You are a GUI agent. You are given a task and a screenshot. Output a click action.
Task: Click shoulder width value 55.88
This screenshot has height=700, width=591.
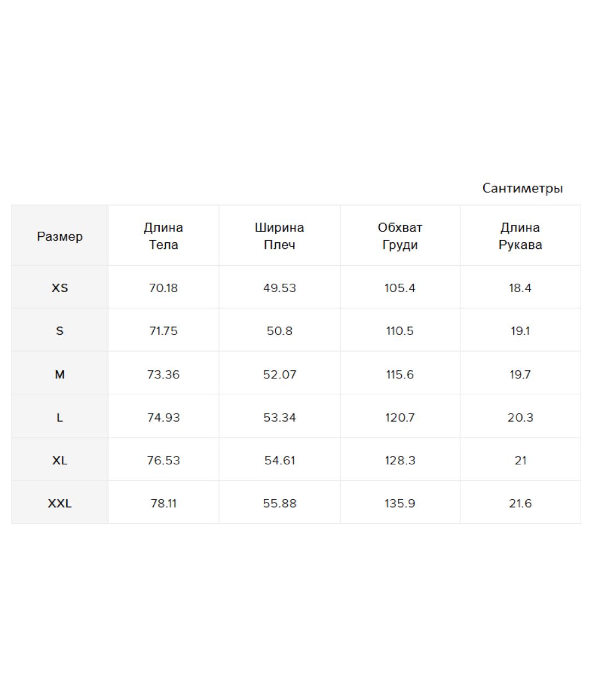pos(279,503)
